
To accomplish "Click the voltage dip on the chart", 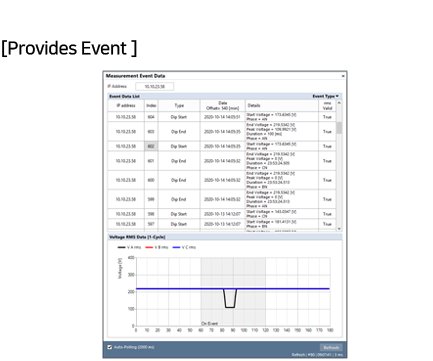I will point(230,298).
